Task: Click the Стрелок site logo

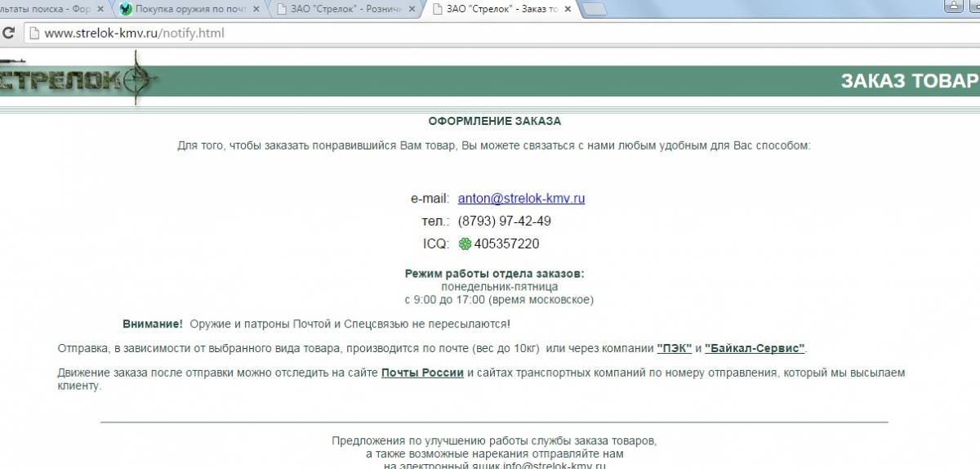Action: [78, 80]
